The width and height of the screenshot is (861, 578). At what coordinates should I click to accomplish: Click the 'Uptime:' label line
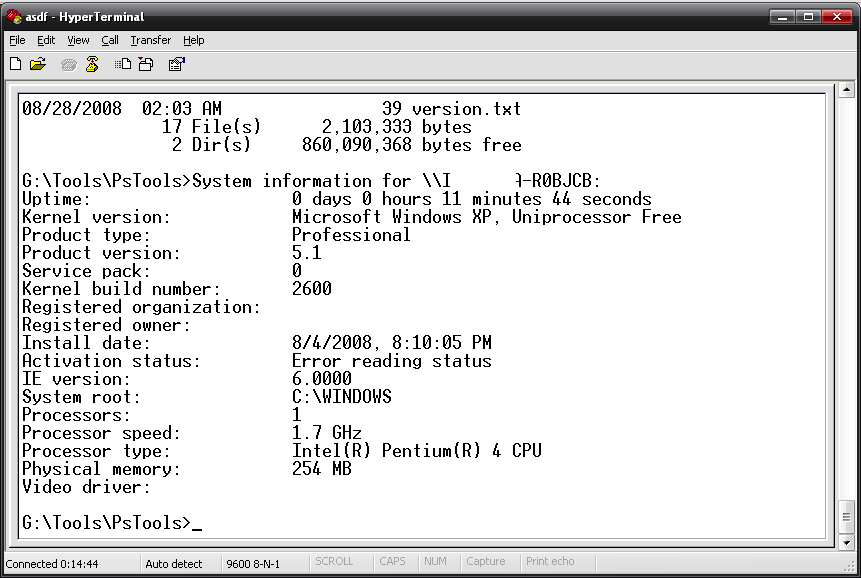[x=56, y=199]
